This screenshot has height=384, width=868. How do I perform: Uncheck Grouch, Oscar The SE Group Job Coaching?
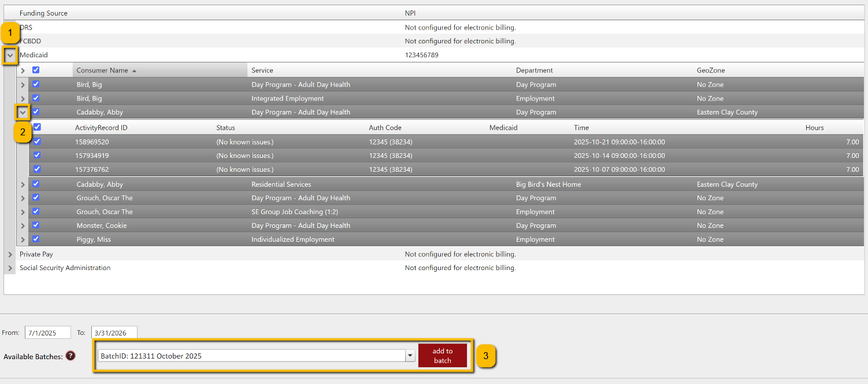click(x=36, y=212)
